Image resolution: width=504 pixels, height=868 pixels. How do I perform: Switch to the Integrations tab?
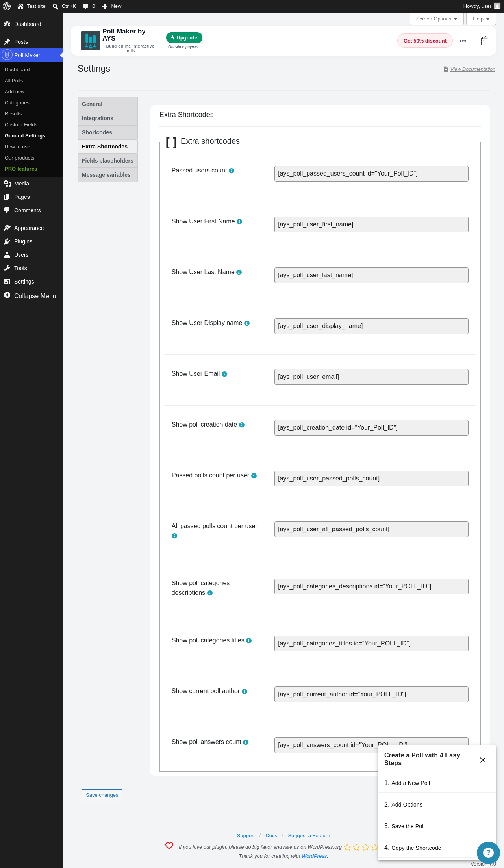point(107,118)
